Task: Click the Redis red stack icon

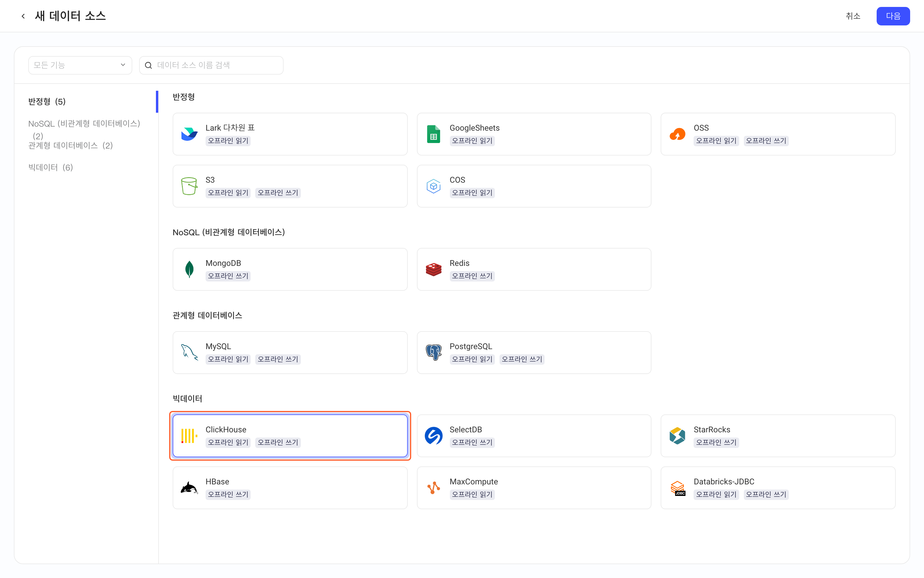Action: [433, 270]
